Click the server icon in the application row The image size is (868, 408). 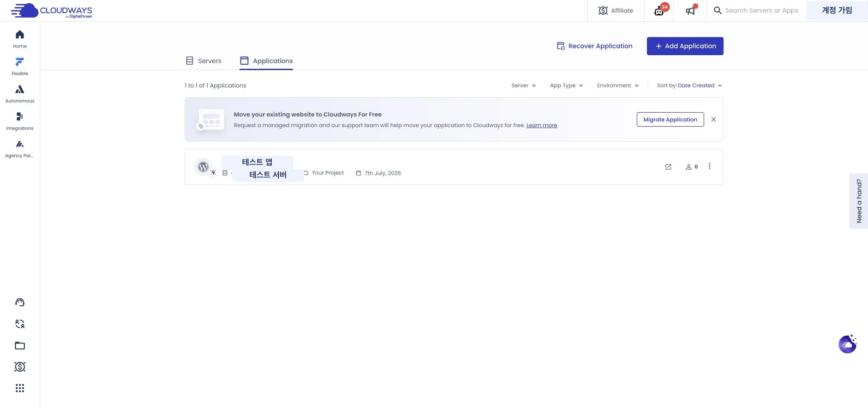(x=225, y=173)
